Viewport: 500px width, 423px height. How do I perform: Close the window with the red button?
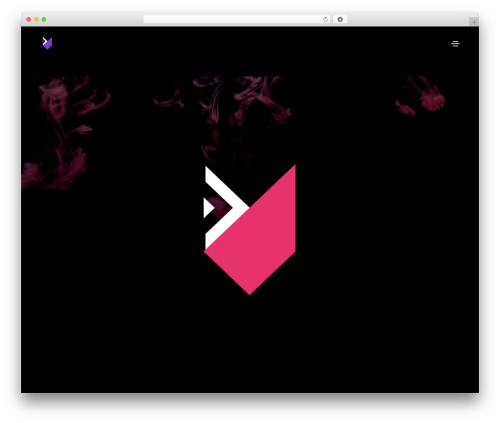point(29,19)
